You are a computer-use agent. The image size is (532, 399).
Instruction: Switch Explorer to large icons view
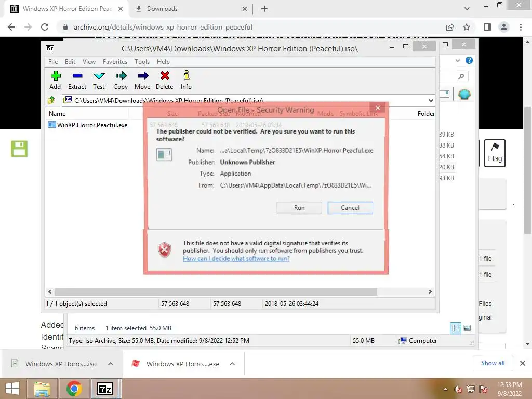pos(467,328)
